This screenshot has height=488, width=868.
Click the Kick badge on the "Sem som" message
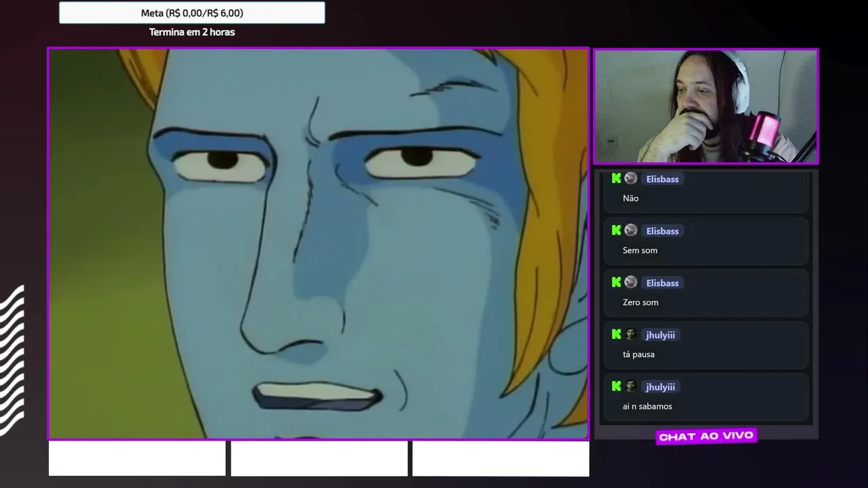(x=616, y=230)
